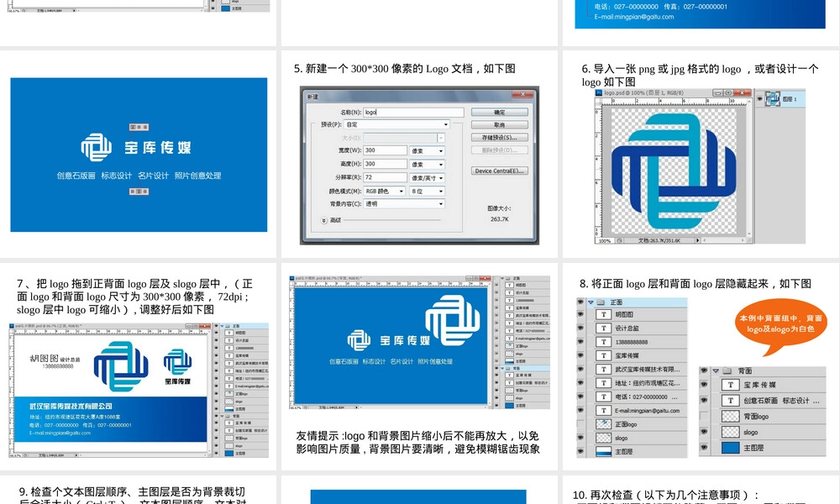Hide the 创意石版画 标志设计 layer

[704, 400]
